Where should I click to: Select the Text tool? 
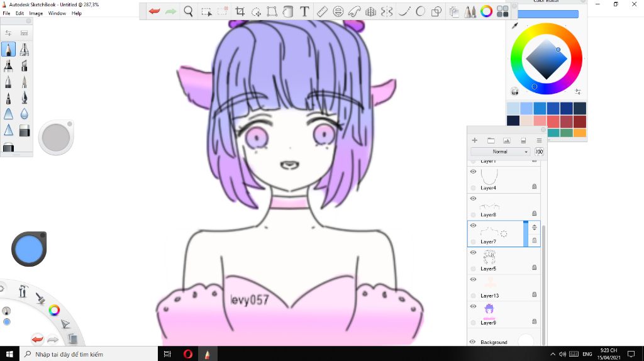click(304, 11)
